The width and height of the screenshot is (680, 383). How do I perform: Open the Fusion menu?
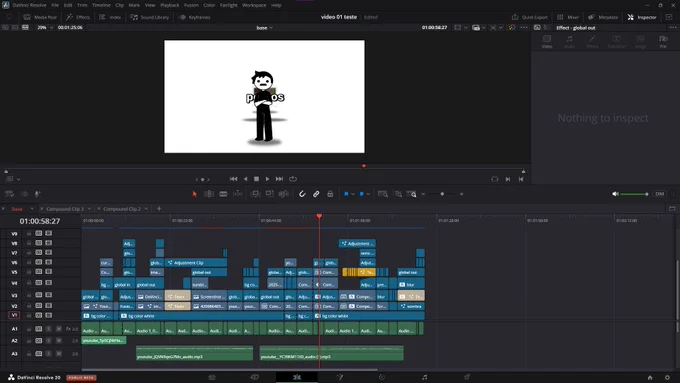pos(191,5)
